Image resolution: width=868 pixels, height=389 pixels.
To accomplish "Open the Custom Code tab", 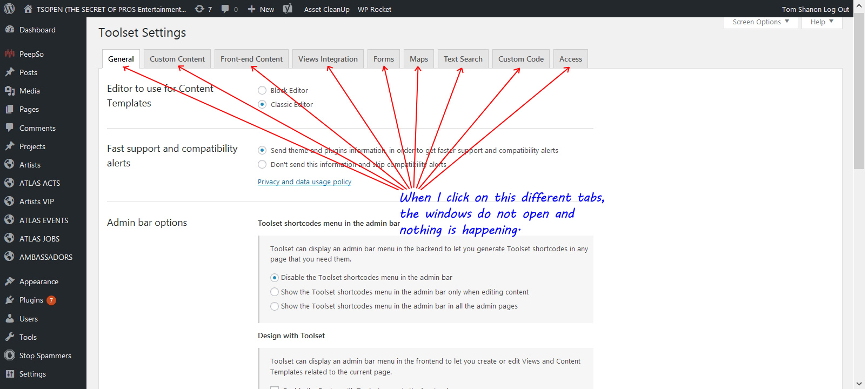I will coord(521,59).
